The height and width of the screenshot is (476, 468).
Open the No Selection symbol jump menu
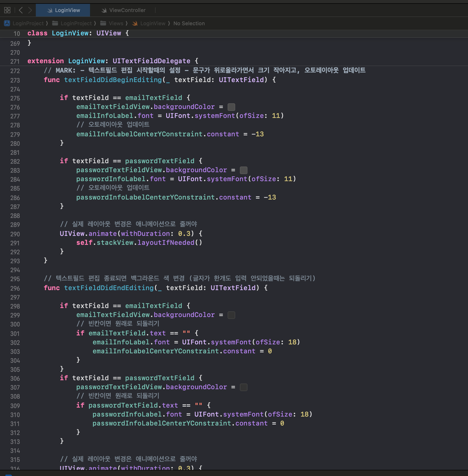189,23
